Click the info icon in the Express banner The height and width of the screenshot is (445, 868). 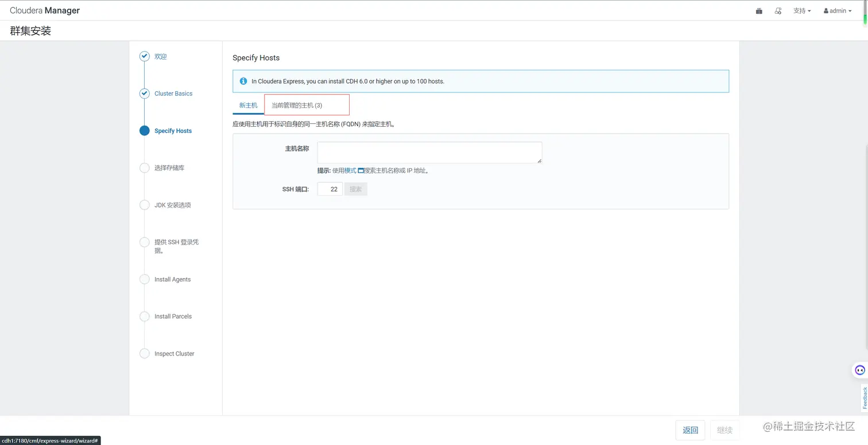[x=243, y=81]
